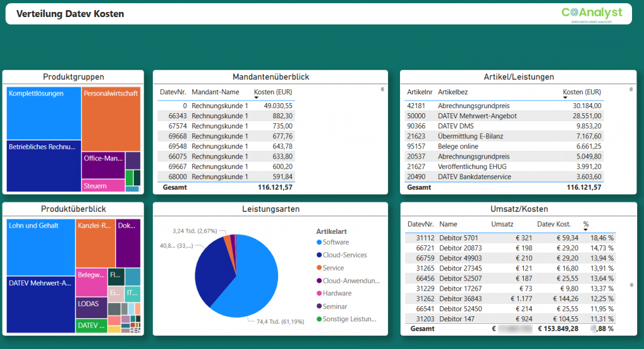
Task: Click the Software legend color dot
Action: click(x=319, y=242)
